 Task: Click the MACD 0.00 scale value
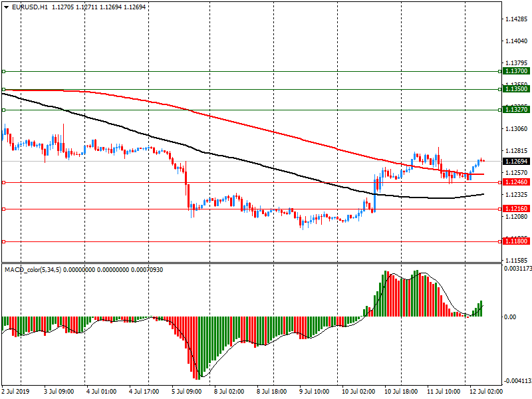pyautogui.click(x=510, y=317)
